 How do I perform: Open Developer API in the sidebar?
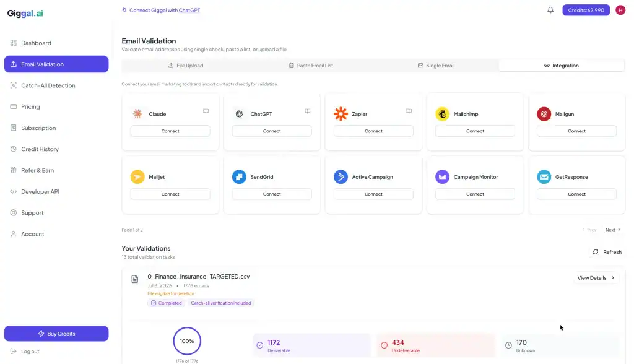(56, 192)
